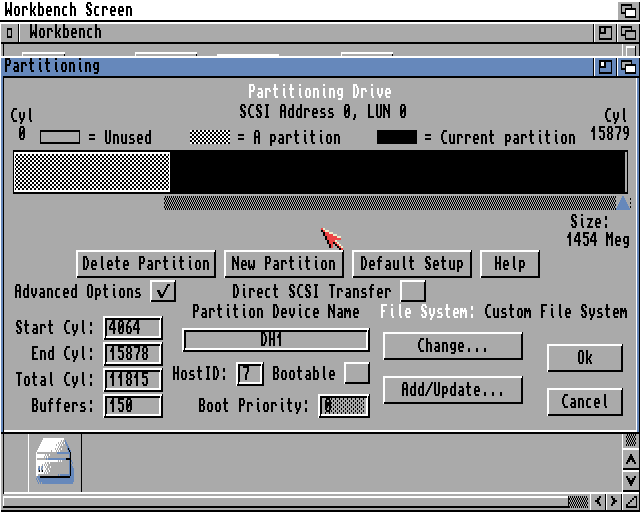Click the Workbench screen depth gadget
The image size is (640, 512).
pos(628,10)
